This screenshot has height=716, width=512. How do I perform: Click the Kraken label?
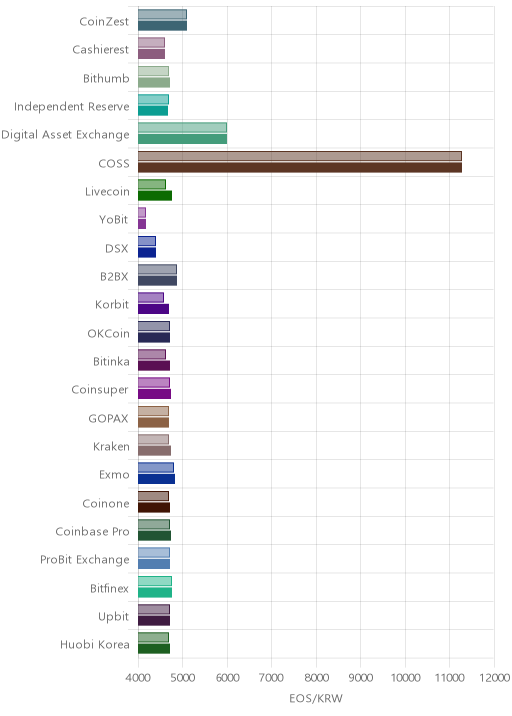(111, 446)
